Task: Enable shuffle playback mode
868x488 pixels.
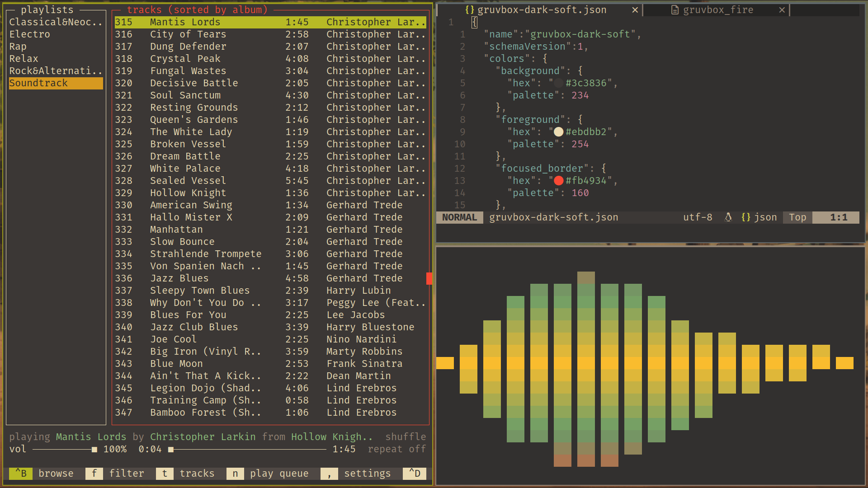Action: [405, 436]
